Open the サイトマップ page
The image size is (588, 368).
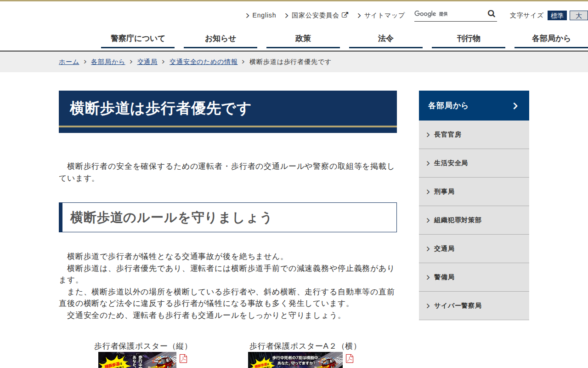click(384, 15)
